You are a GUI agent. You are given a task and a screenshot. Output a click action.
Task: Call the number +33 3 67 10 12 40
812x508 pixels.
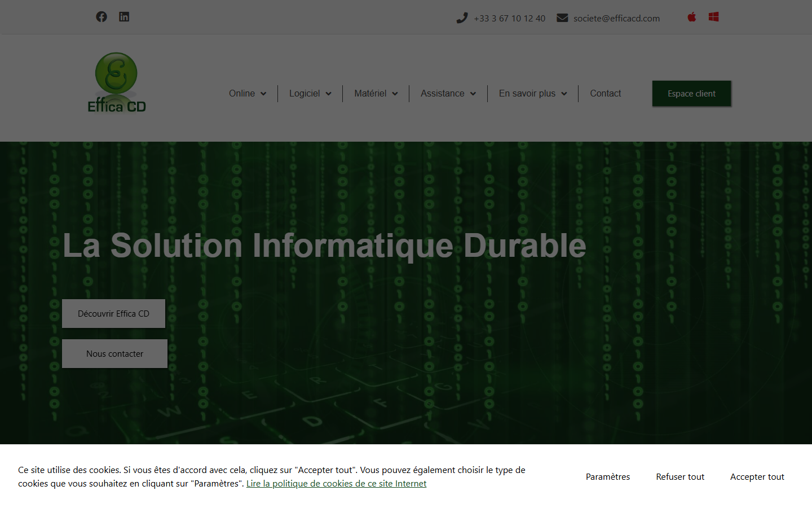coord(509,18)
